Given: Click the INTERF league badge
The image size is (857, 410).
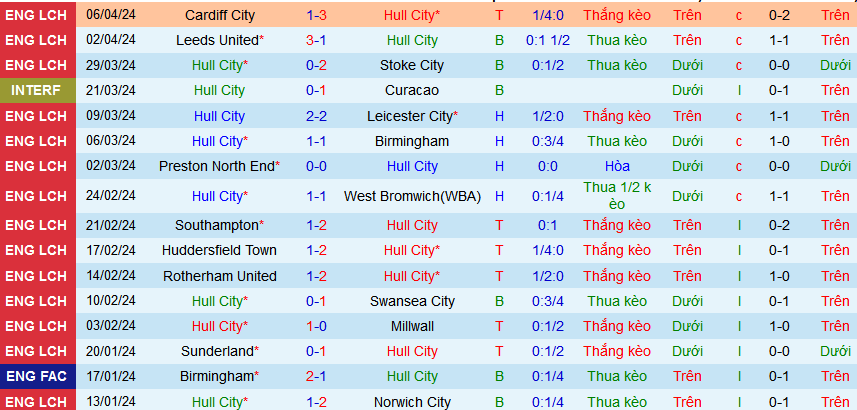Looking at the screenshot, I should pos(37,91).
